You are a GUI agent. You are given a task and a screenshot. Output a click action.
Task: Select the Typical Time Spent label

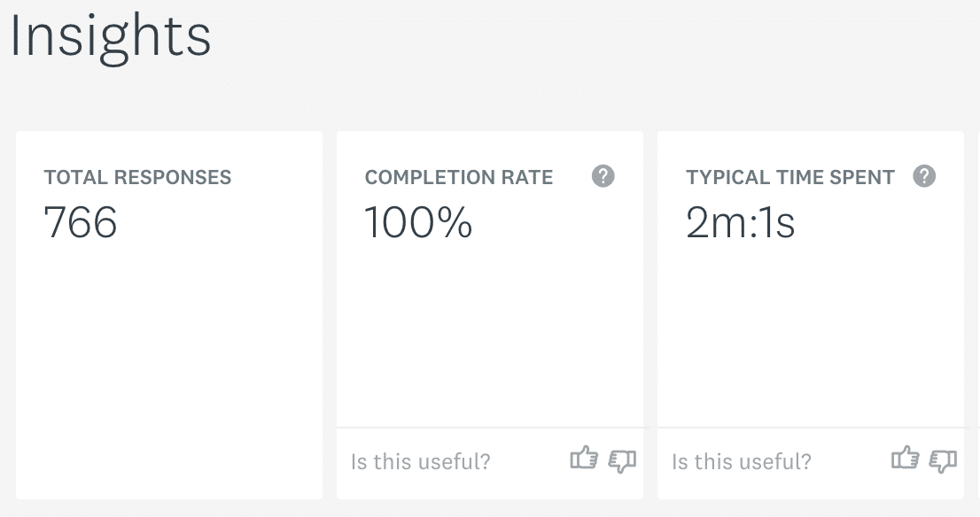tap(790, 177)
